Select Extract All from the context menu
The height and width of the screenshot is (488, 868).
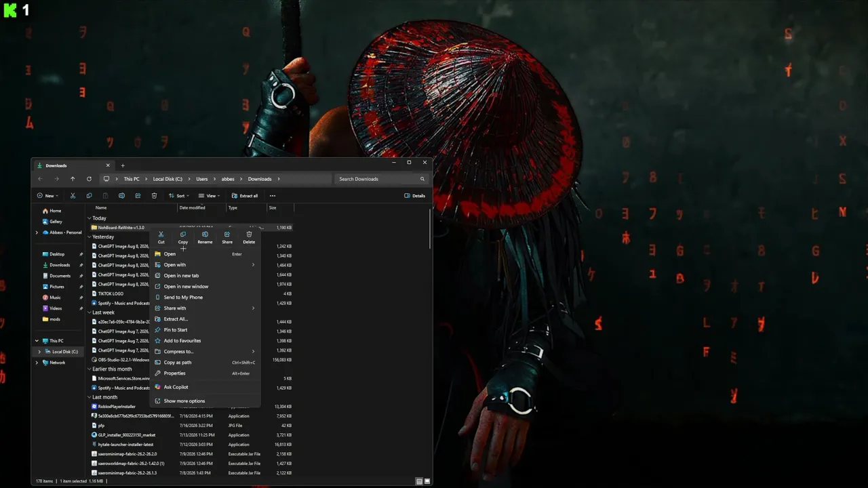coord(205,319)
